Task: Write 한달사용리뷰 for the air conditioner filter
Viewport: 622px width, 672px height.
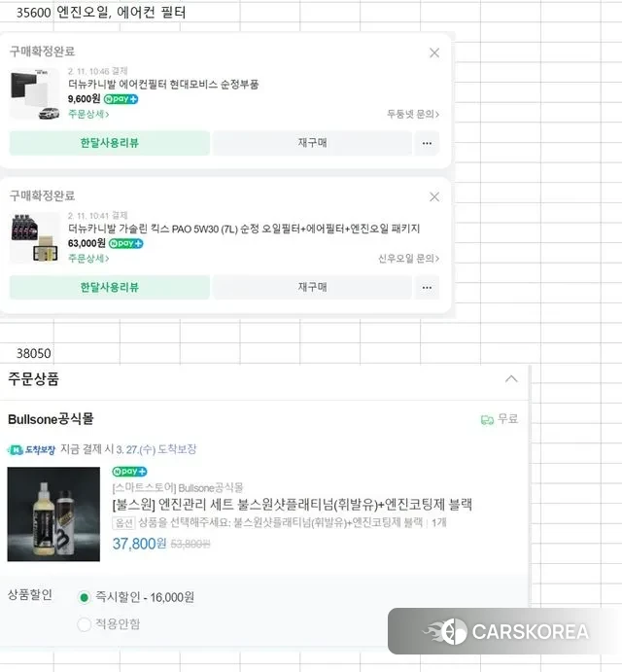Action: pos(110,143)
